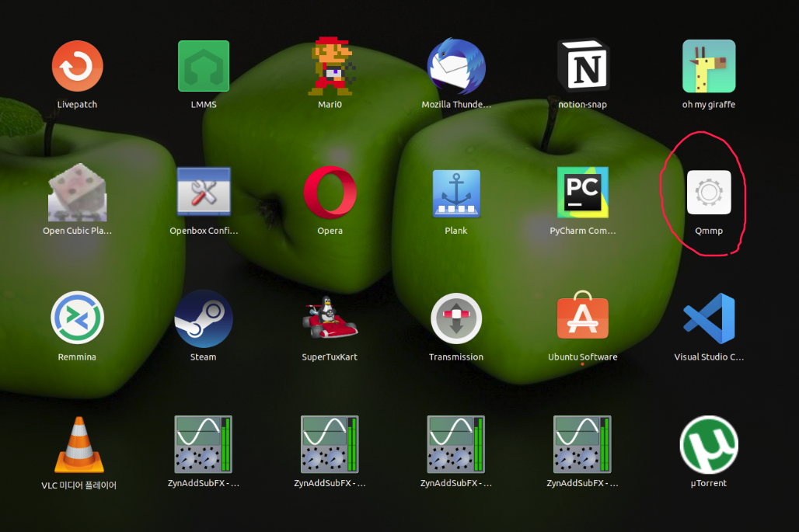Screen dimensions: 799x532
Task: Launch PyCharm Community edition
Action: pos(583,193)
